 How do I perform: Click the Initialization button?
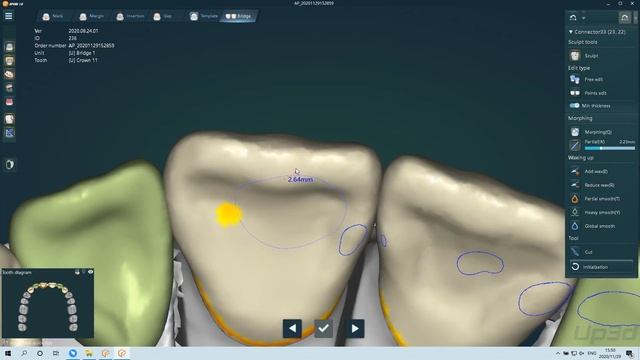pos(601,267)
